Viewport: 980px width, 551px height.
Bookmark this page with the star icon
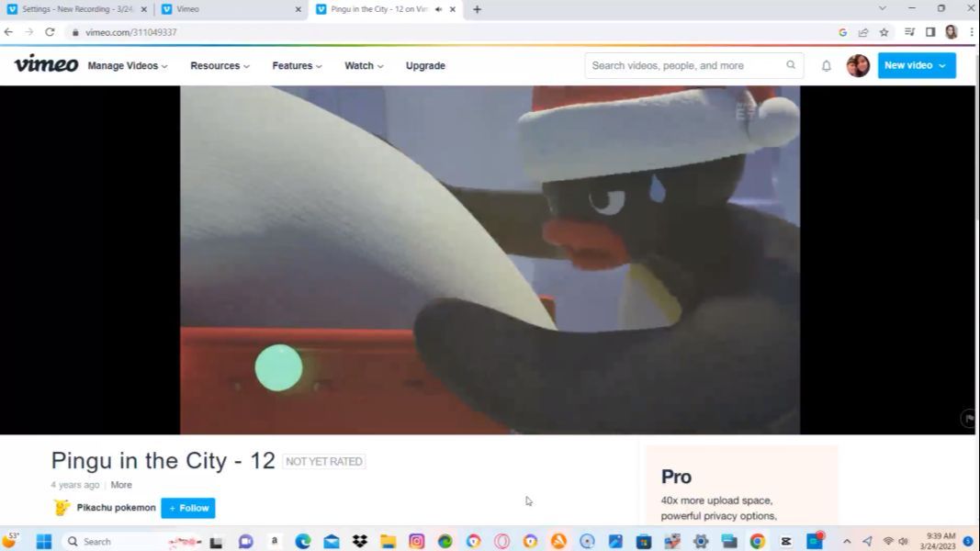[x=884, y=32]
